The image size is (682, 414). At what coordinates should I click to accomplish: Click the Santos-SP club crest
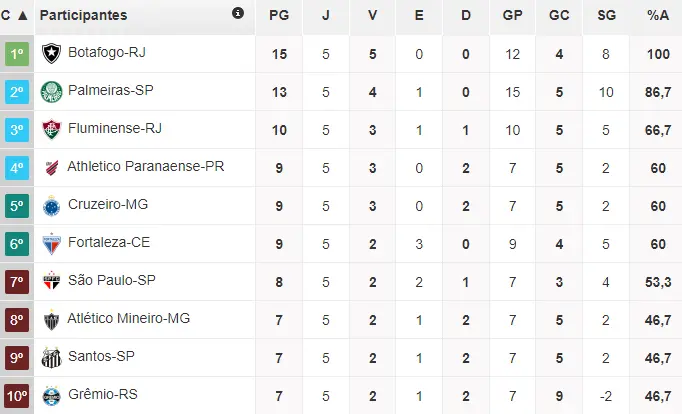point(51,358)
